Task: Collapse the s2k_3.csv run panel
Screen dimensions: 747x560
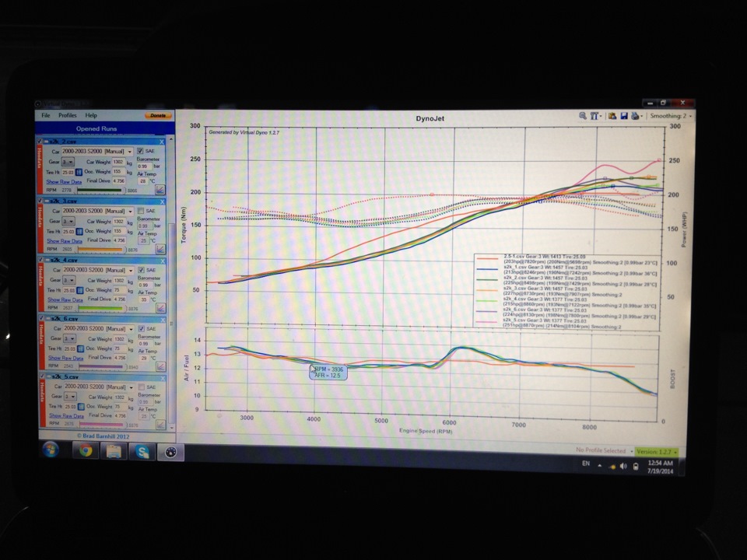Action: 47,201
